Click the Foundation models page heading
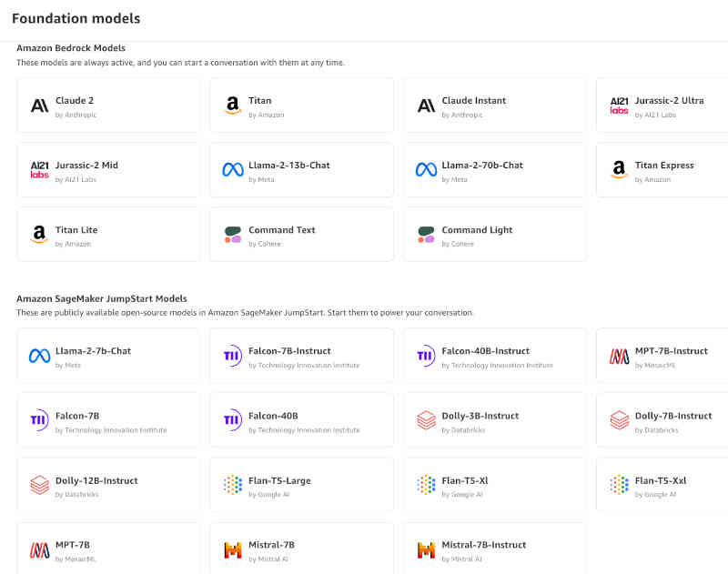 point(76,18)
